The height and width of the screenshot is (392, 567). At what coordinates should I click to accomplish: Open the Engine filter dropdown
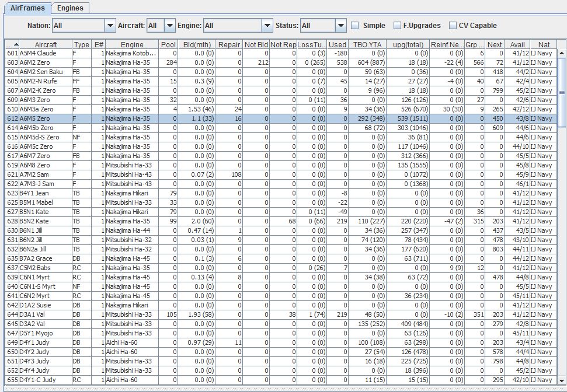pos(267,26)
